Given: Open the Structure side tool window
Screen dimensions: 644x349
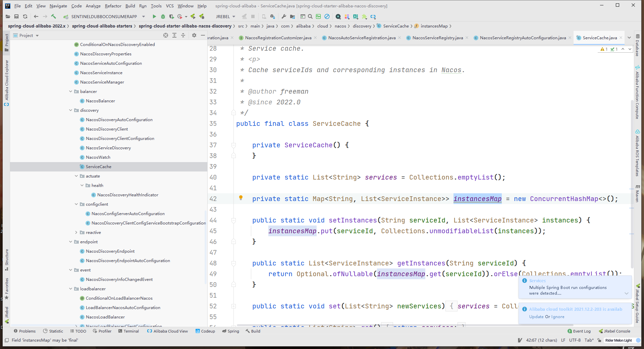Looking at the screenshot, I should (x=6, y=260).
